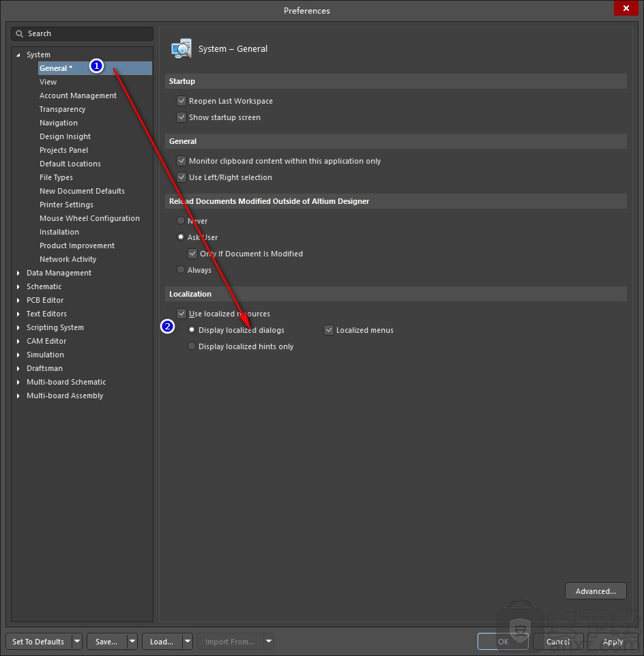The image size is (644, 656).
Task: Toggle Only If Document Is Modified checkbox
Action: point(192,254)
